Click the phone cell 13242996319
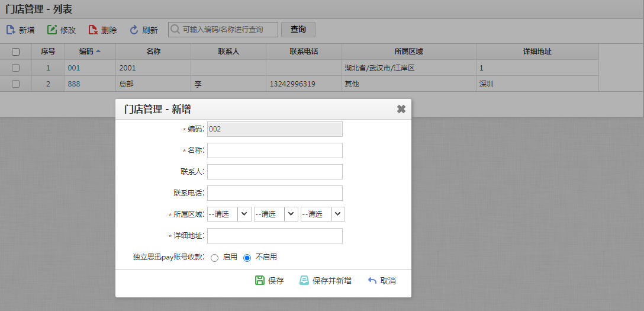Image resolution: width=644 pixels, height=311 pixels. tap(304, 84)
